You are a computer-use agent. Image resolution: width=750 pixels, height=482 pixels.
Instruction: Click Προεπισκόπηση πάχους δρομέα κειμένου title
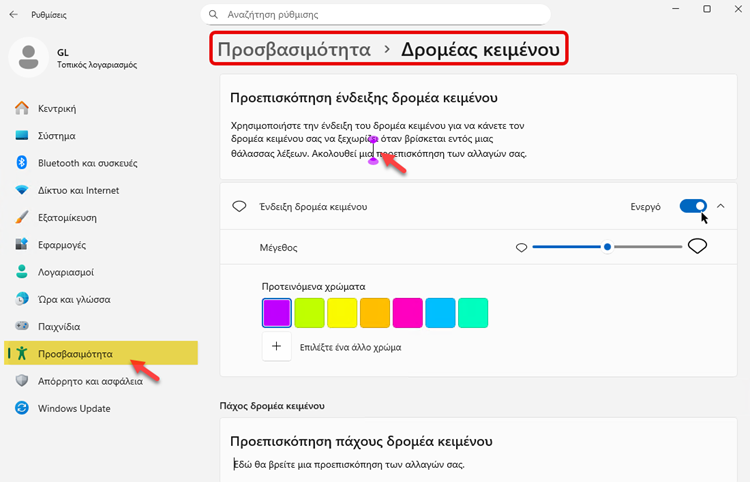(x=362, y=441)
